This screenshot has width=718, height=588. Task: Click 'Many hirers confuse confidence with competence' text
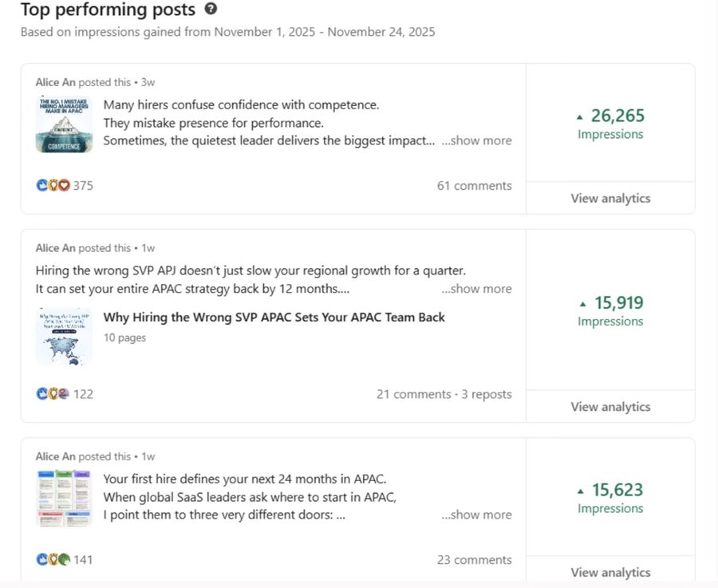[x=241, y=105]
